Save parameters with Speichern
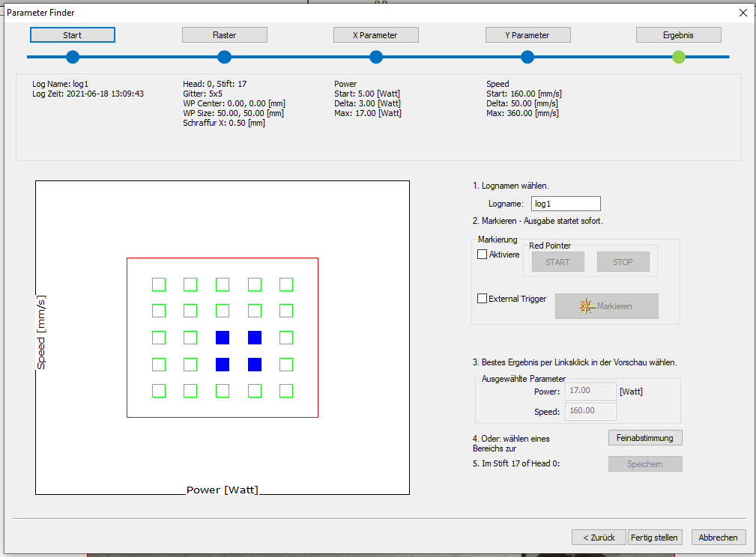Viewport: 756px width, 557px height. click(x=645, y=464)
